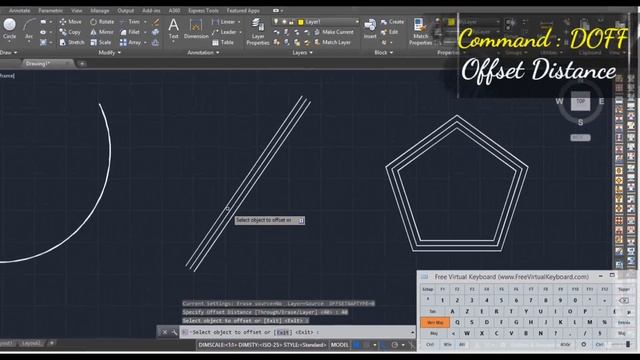Toggle the Verr Maj key on keyboard
Image resolution: width=640 pixels, height=360 pixels.
coord(435,322)
